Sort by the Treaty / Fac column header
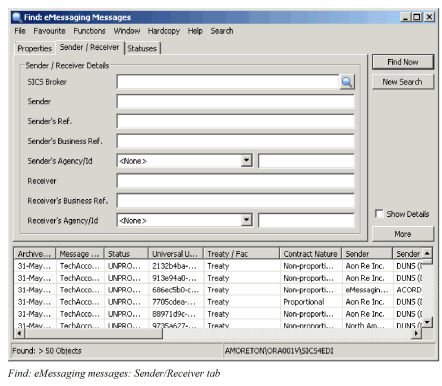The height and width of the screenshot is (386, 442). (x=241, y=254)
